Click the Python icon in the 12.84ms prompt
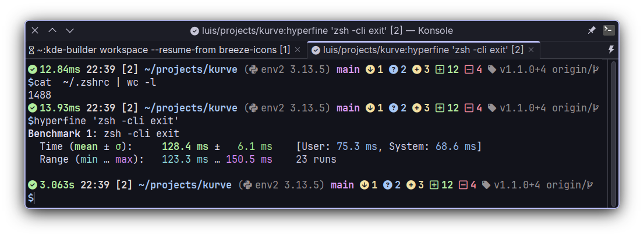 [253, 69]
